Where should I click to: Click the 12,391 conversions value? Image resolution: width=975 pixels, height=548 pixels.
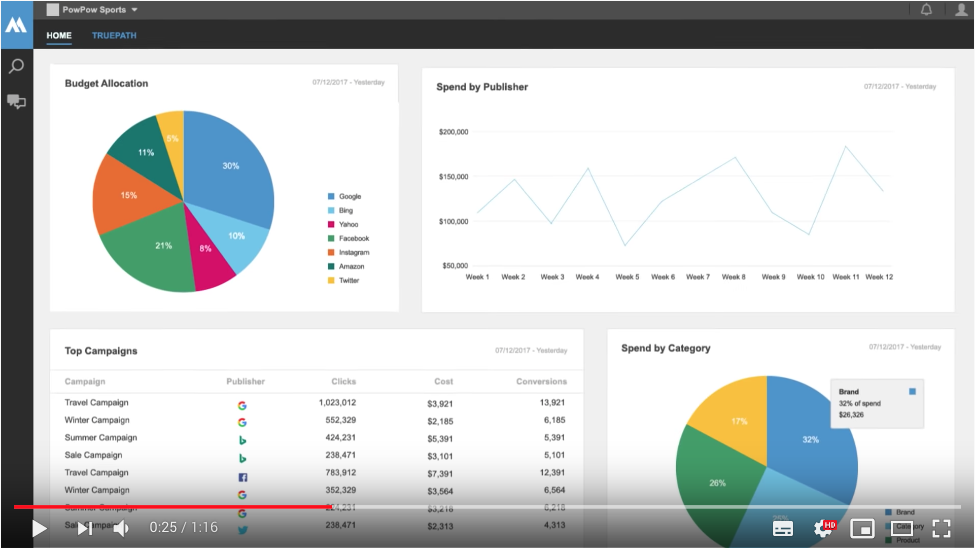click(552, 472)
